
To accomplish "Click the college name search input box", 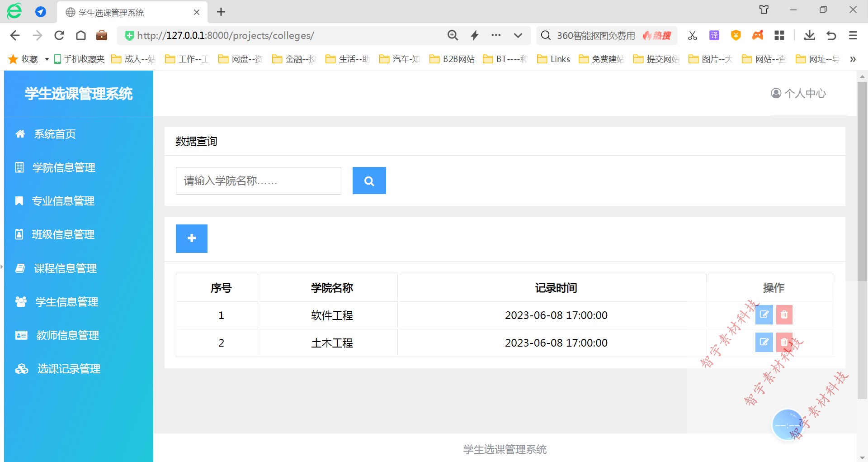I will (258, 181).
